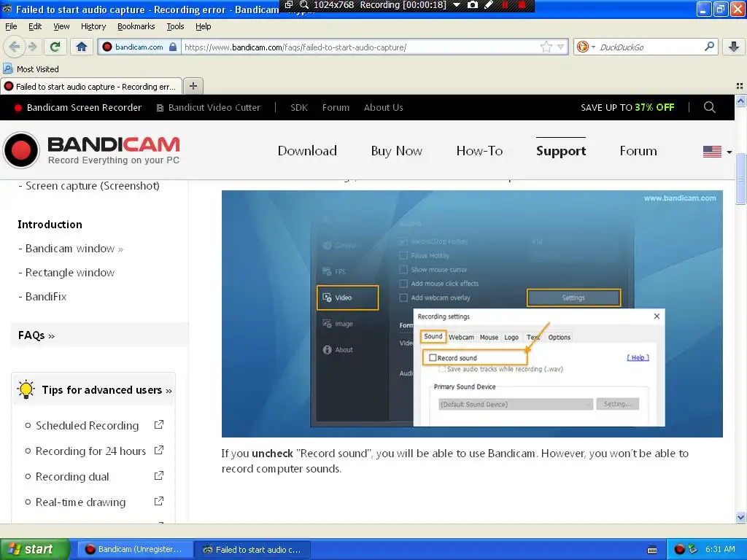The height and width of the screenshot is (560, 747).
Task: Click the page scrollbar down arrow
Action: coord(740,517)
